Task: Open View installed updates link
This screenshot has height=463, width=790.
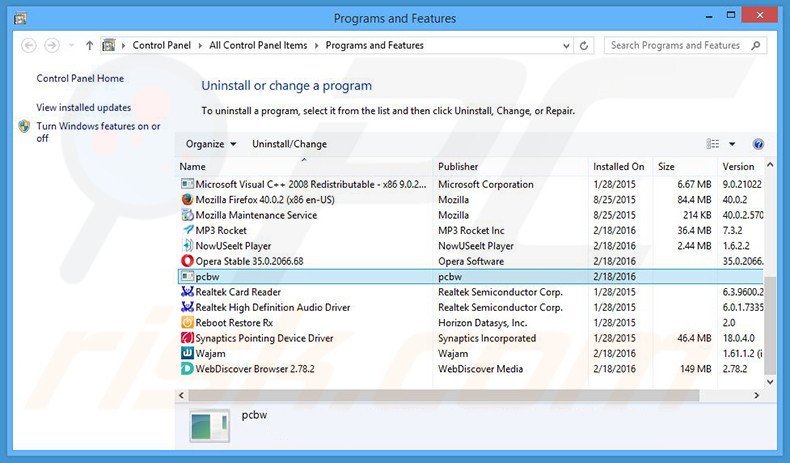Action: [84, 107]
